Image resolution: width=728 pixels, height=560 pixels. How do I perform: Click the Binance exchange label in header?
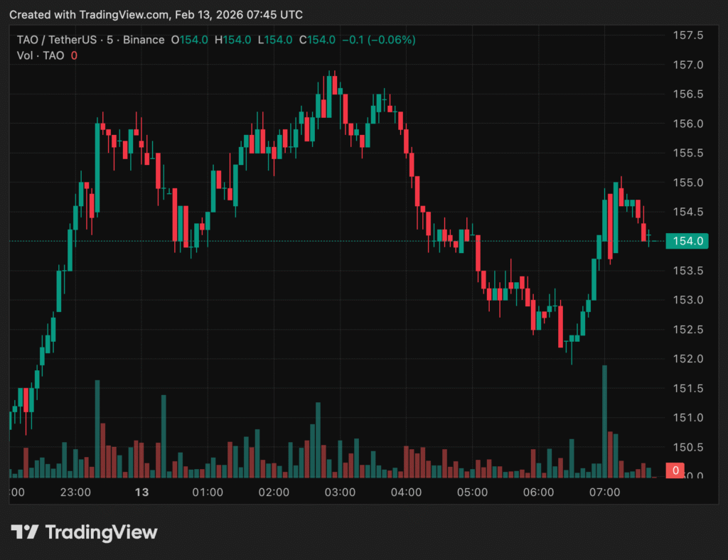[x=144, y=41]
